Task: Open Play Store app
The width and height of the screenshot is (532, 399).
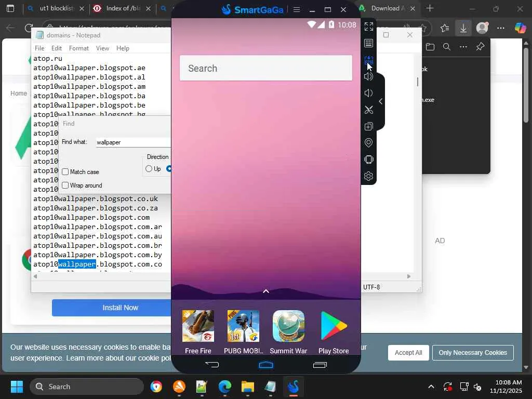Action: tap(334, 332)
